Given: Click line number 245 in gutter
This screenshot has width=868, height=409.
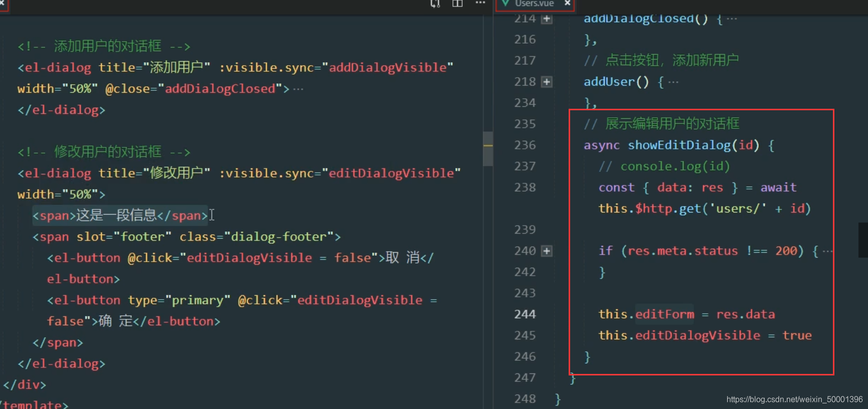Looking at the screenshot, I should 525,335.
